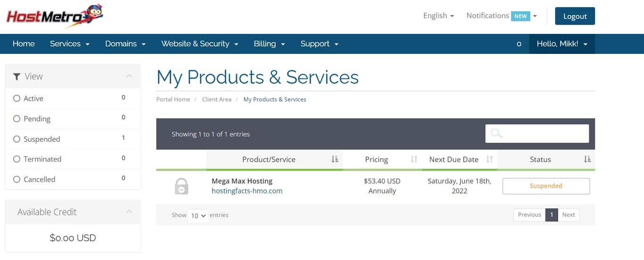Focus the table search input field
Viewport: 644px width, 260px height.
537,134
